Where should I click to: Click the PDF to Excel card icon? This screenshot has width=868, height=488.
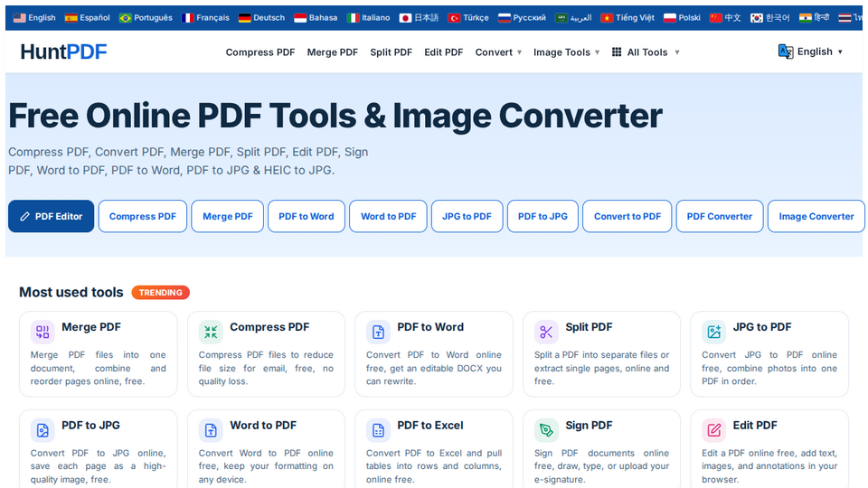pyautogui.click(x=378, y=430)
